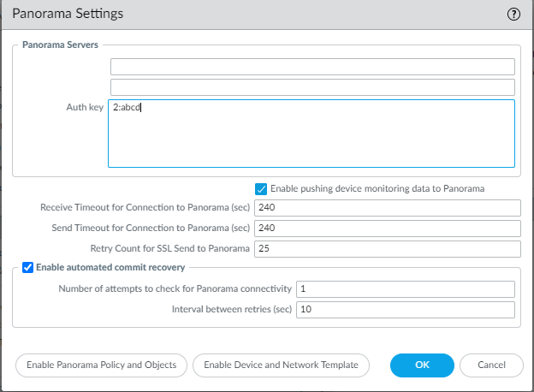This screenshot has height=392, width=534.
Task: Focus the Auth key text area
Action: pyautogui.click(x=311, y=134)
